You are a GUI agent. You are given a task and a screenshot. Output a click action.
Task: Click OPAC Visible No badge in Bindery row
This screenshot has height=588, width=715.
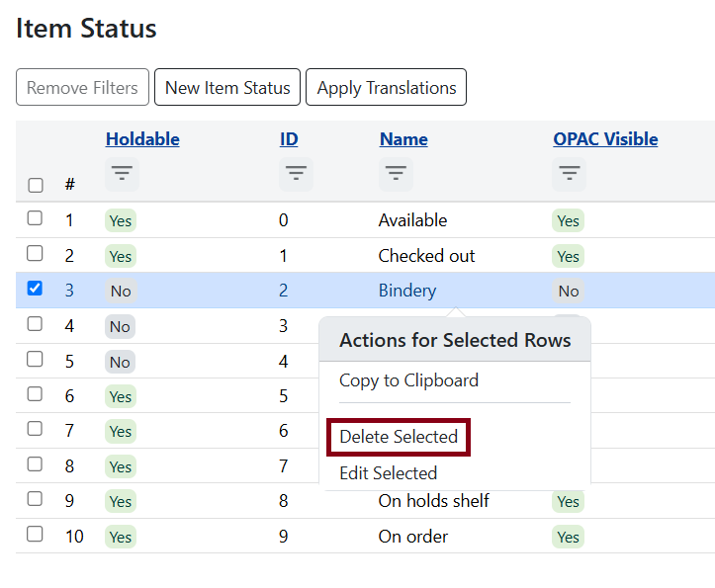[x=569, y=291]
